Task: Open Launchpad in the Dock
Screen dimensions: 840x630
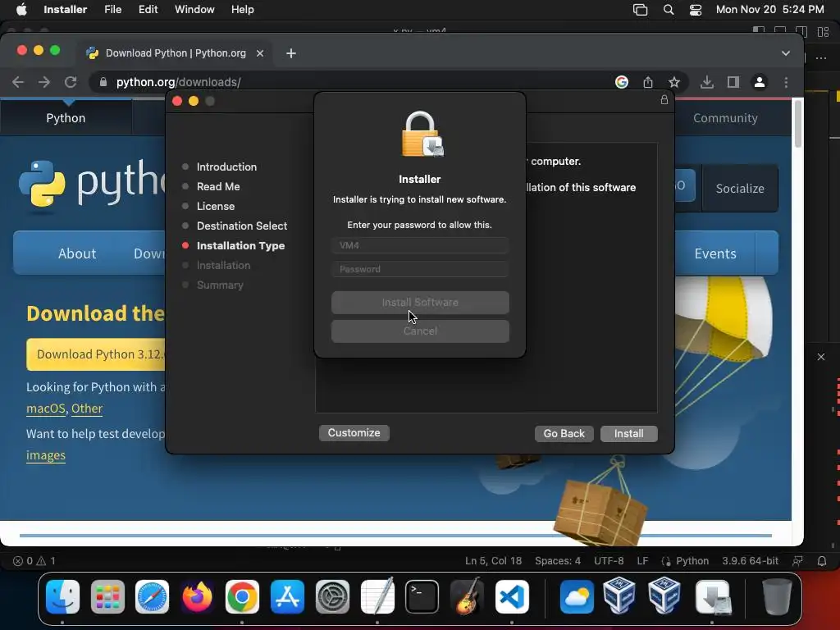Action: pos(107,597)
